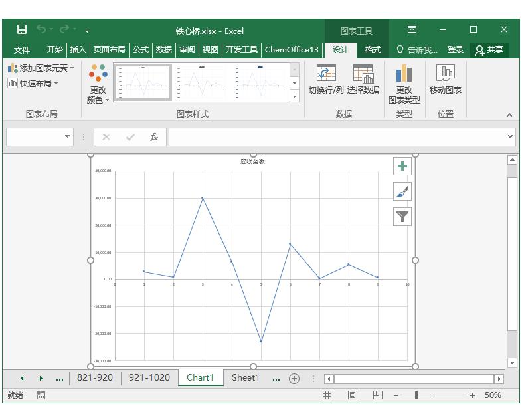Click the fx insert function icon

coord(154,136)
